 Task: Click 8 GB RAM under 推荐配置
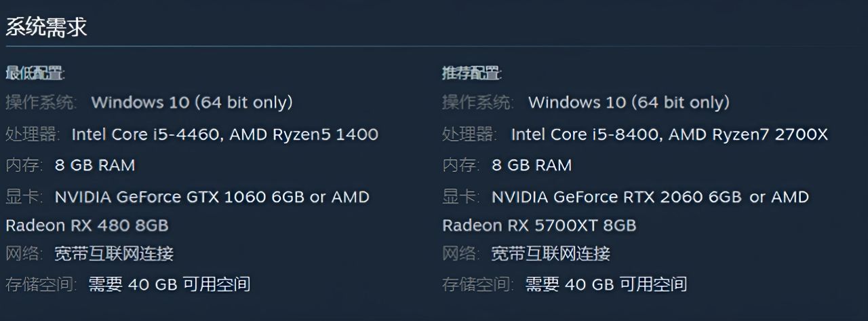531,165
